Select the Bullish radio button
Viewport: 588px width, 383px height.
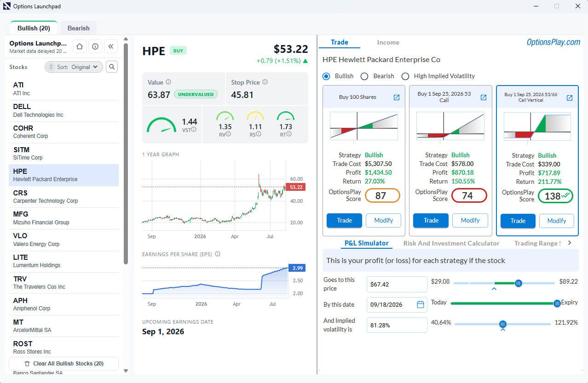coord(327,76)
